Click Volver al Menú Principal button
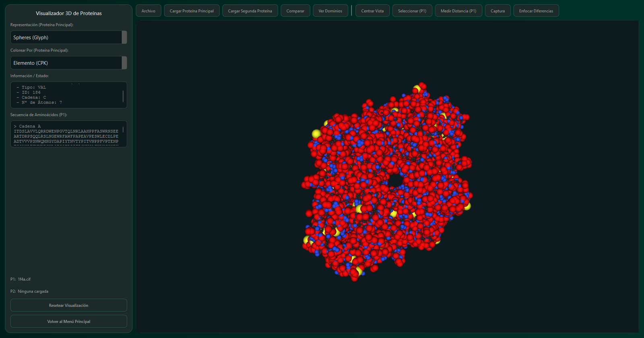Viewport: 644px width, 338px height. point(68,321)
